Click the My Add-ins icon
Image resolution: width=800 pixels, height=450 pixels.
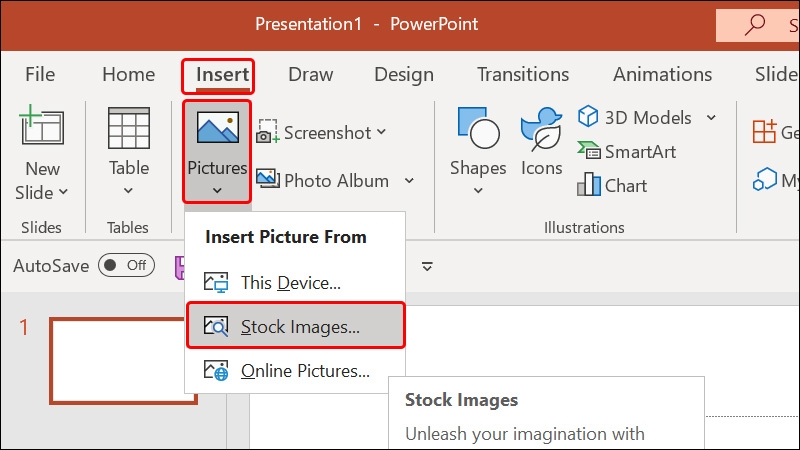[x=764, y=180]
